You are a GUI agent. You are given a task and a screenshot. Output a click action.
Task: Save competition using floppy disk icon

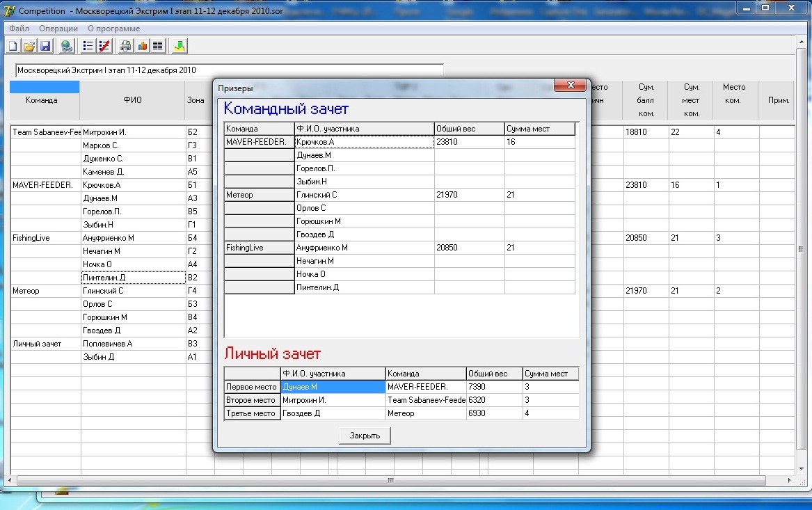tap(45, 46)
